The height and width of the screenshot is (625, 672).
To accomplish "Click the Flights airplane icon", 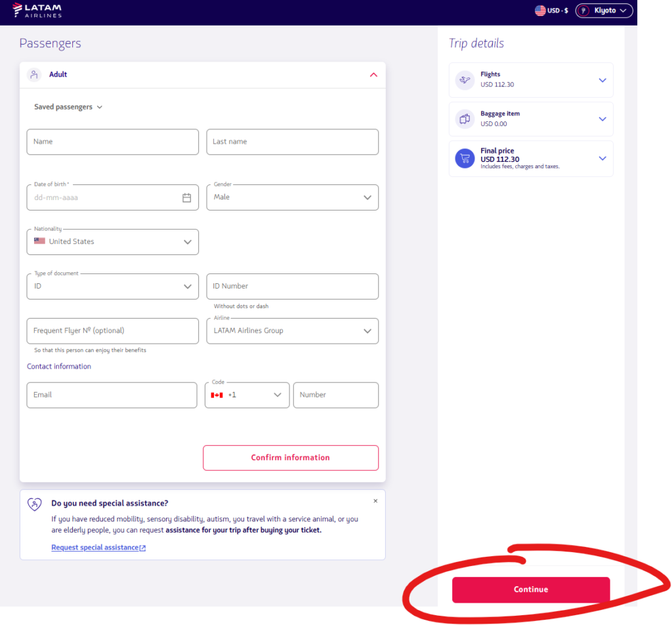I will coord(465,80).
